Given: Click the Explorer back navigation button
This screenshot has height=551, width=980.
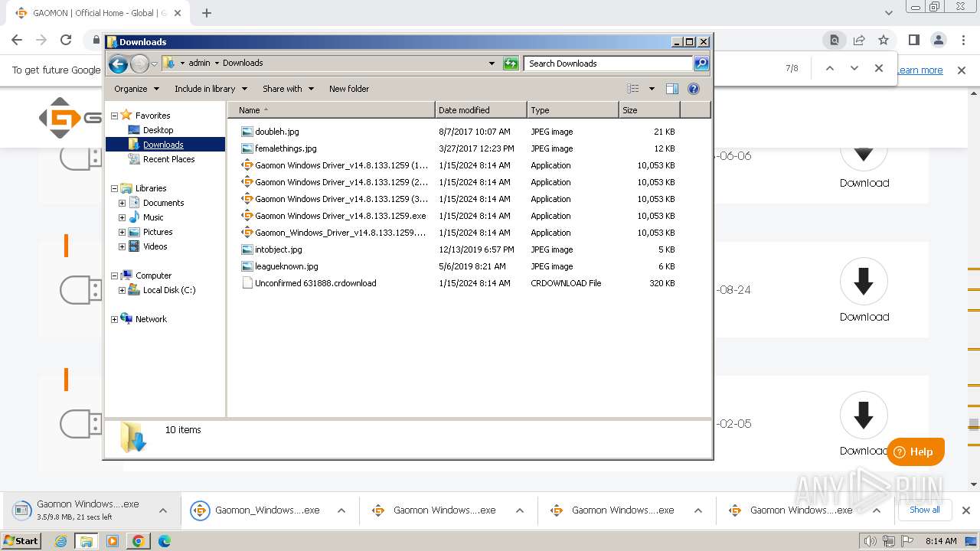Looking at the screenshot, I should pyautogui.click(x=118, y=64).
